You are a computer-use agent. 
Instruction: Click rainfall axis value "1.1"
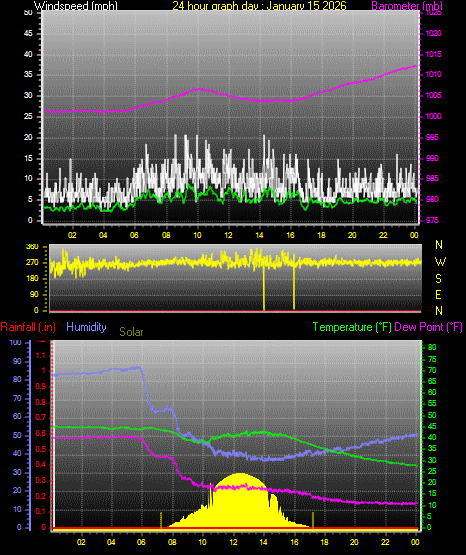tap(41, 355)
